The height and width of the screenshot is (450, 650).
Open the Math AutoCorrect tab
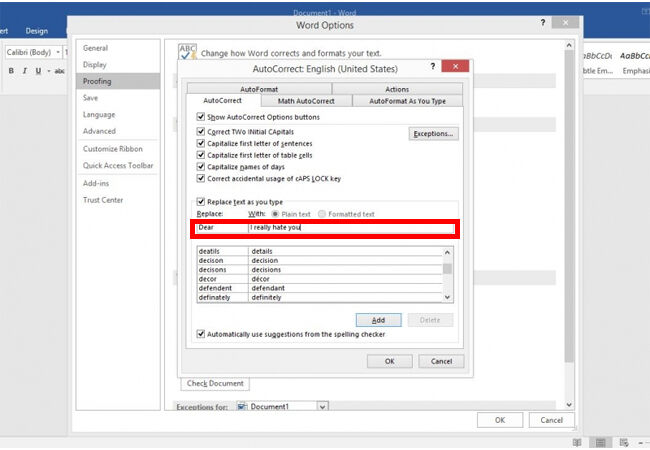[x=306, y=101]
